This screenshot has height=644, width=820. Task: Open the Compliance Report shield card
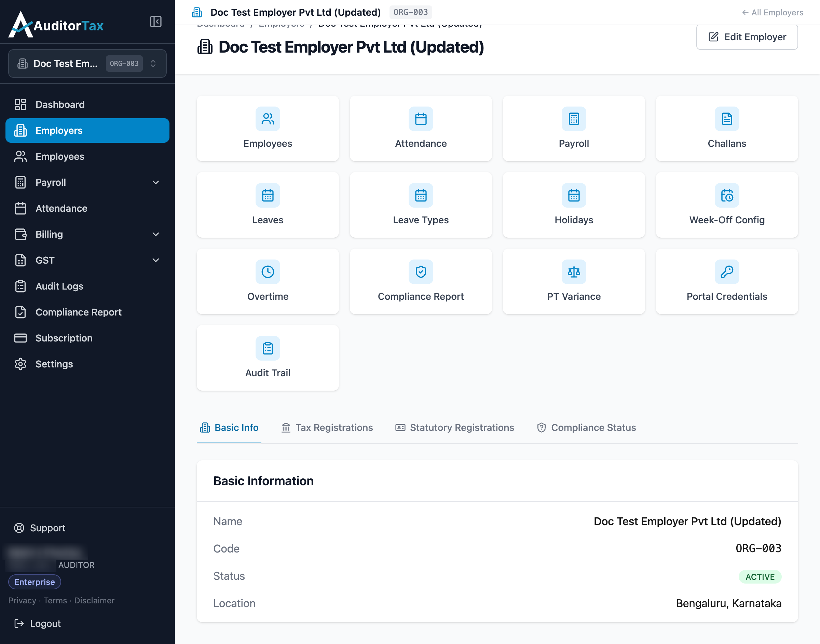point(421,281)
